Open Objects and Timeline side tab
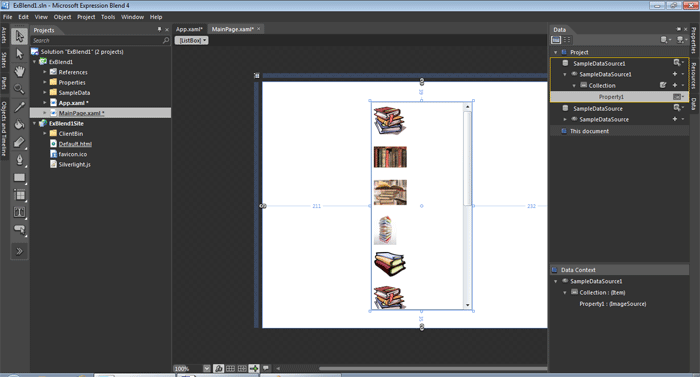The width and height of the screenshot is (700, 377). 4,128
